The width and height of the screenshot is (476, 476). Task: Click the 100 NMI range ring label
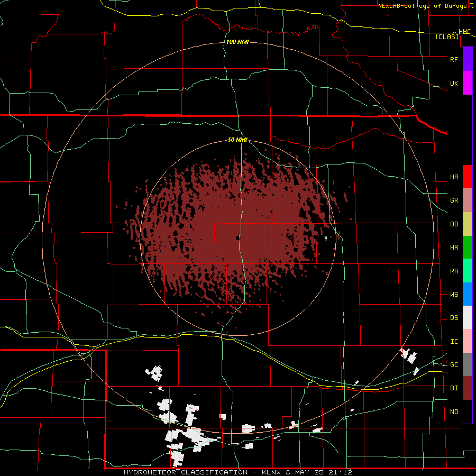(237, 42)
